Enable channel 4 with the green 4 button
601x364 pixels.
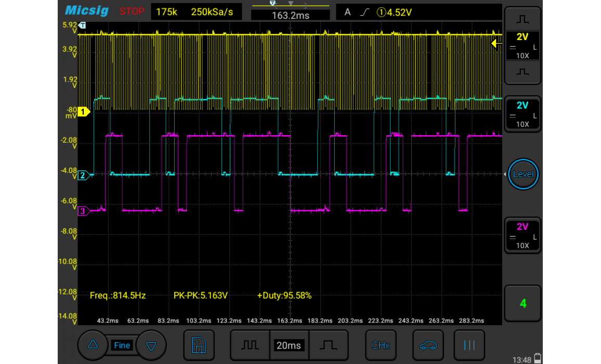[x=522, y=303]
